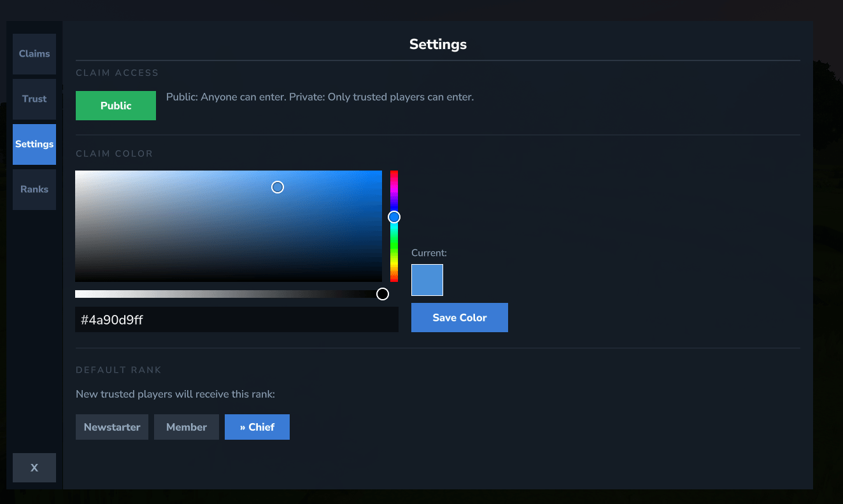
Task: Click the Current color preview swatch
Action: [427, 280]
